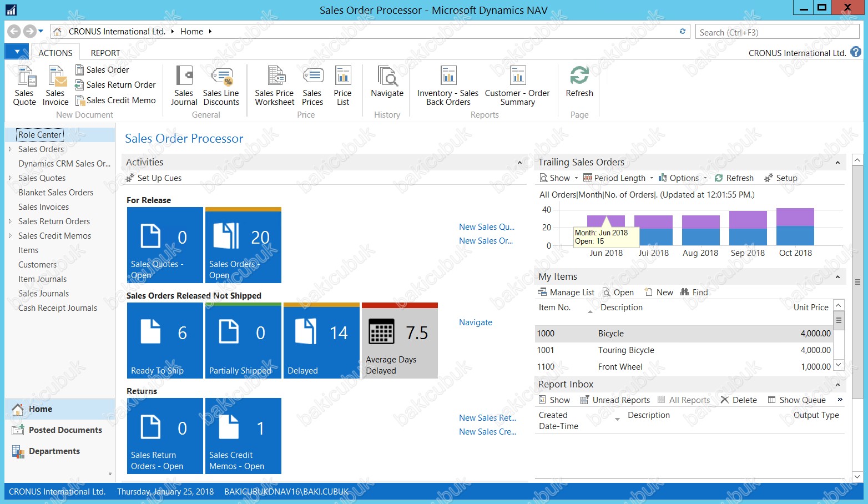Open Sales Prices

coord(312,85)
